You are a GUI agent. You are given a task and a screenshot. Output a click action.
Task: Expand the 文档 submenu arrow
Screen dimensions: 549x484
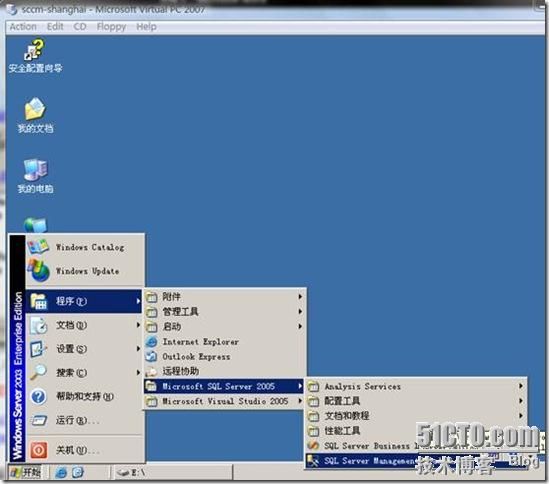click(x=138, y=325)
